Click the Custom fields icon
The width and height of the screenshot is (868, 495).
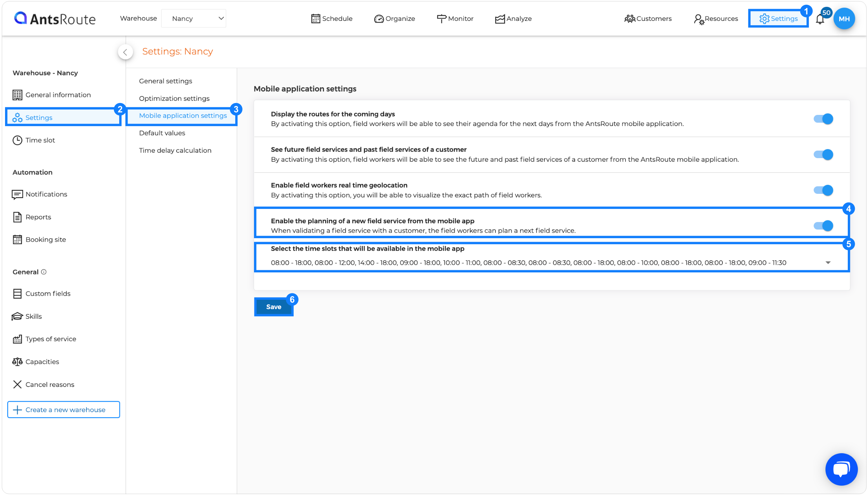[17, 294]
